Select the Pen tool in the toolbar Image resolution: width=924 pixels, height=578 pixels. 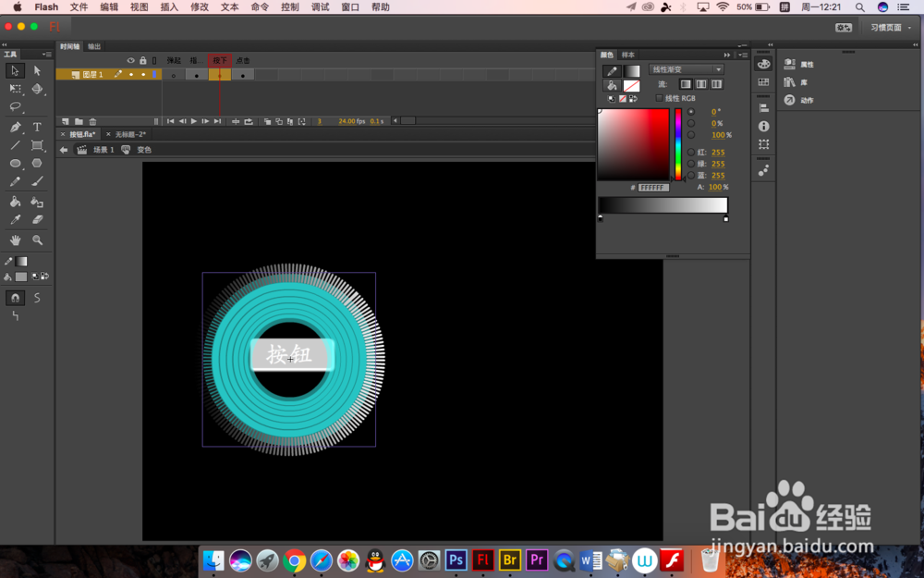pyautogui.click(x=16, y=127)
